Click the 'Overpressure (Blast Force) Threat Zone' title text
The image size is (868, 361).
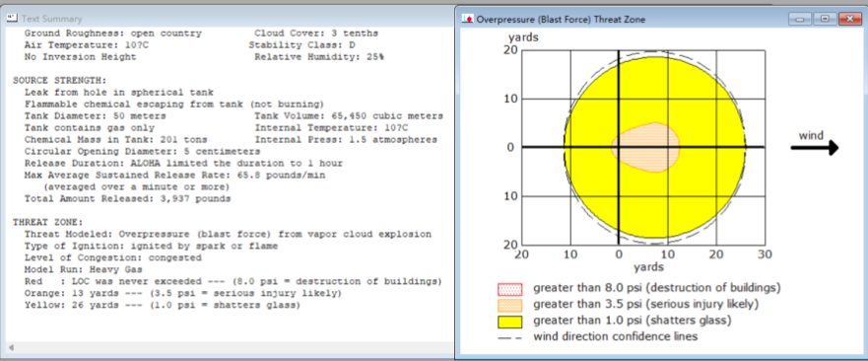pyautogui.click(x=561, y=20)
